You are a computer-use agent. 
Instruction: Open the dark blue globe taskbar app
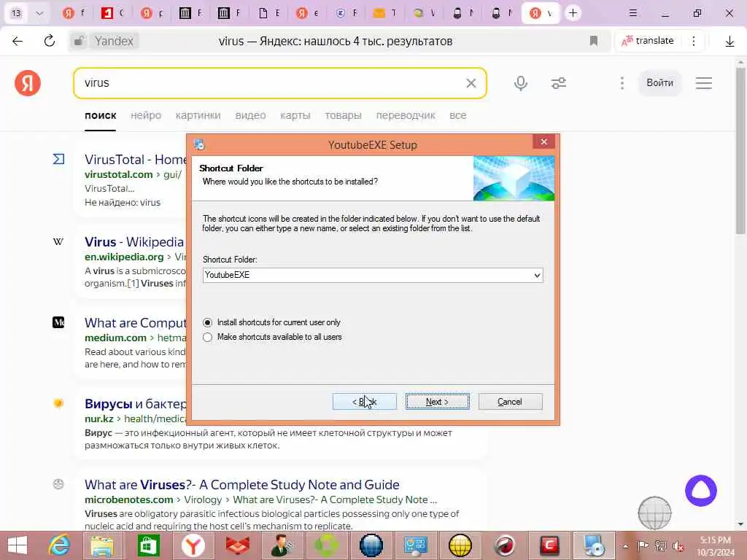tap(371, 545)
